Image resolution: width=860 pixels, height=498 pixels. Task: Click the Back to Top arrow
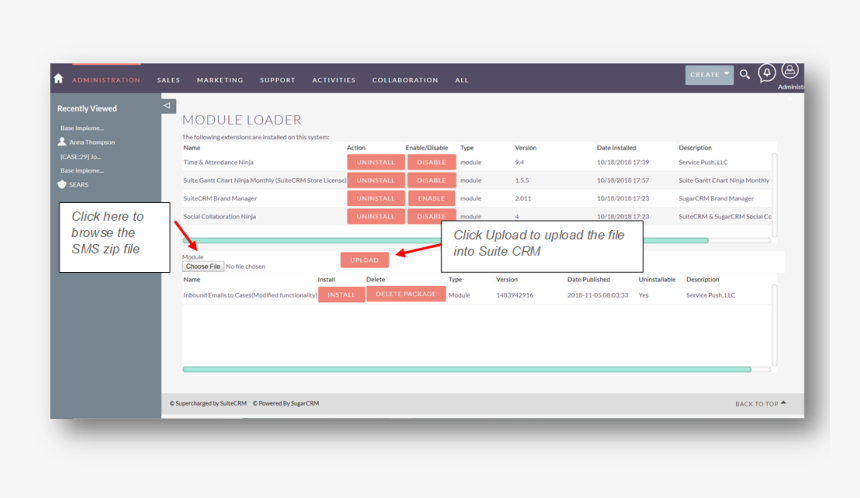pos(783,403)
